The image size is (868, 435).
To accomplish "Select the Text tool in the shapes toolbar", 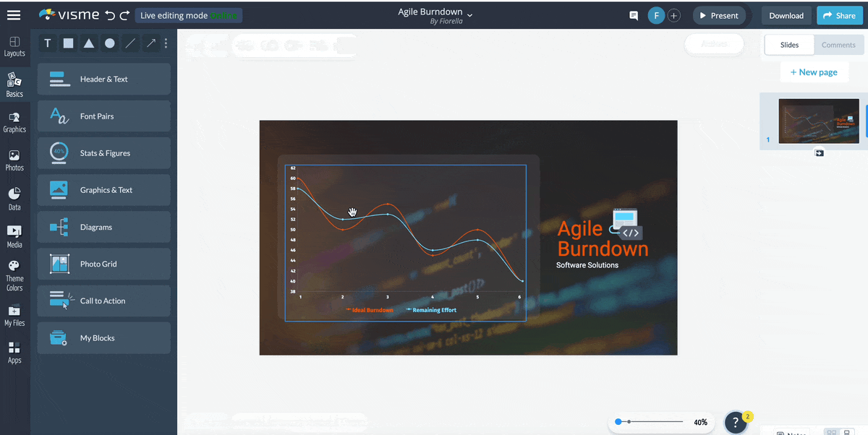I will 47,43.
